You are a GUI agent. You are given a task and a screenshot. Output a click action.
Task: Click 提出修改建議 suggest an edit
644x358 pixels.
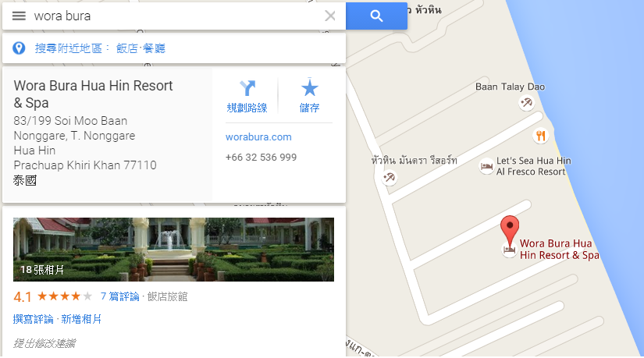pos(44,343)
